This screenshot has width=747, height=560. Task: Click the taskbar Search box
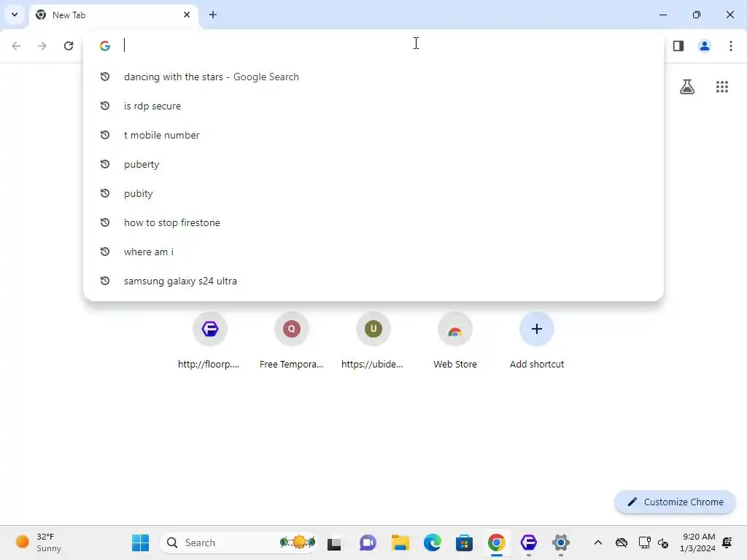click(239, 542)
